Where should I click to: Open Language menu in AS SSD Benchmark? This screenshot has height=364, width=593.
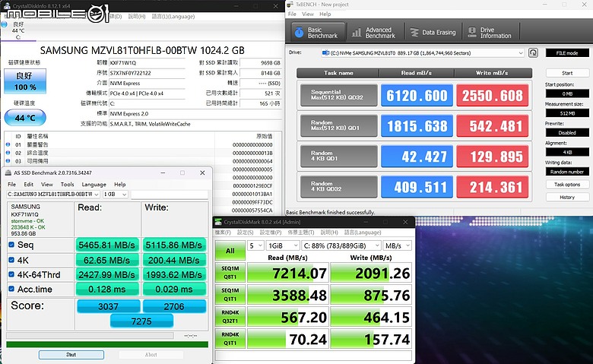[94, 185]
